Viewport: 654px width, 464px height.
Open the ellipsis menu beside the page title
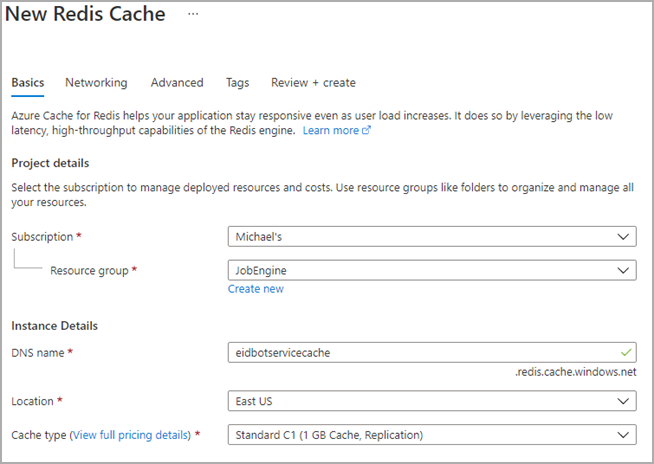click(x=193, y=15)
